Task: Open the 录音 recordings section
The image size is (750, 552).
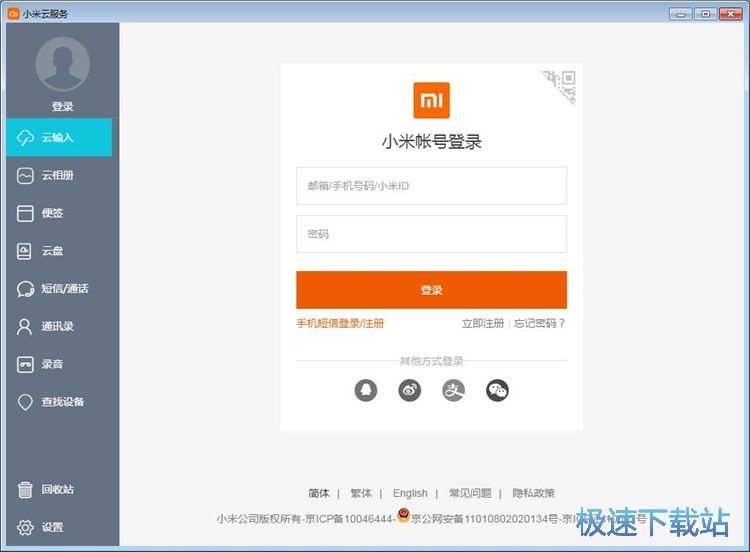Action: click(59, 364)
